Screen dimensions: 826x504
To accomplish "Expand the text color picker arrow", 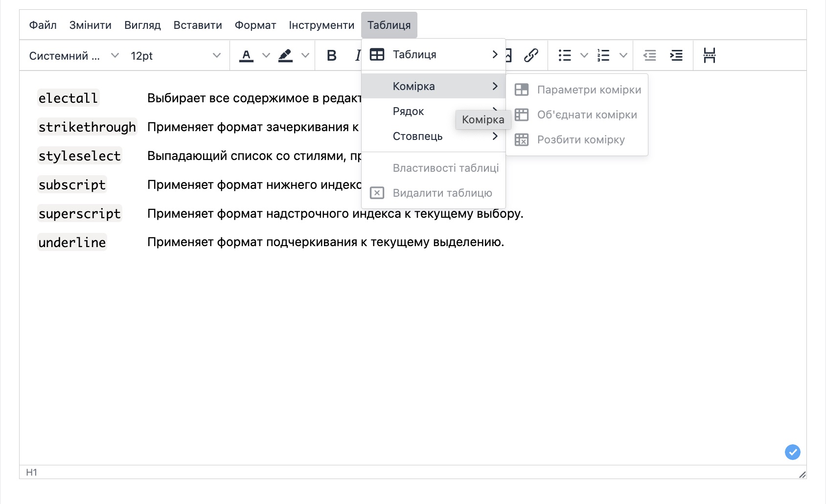I will 266,56.
